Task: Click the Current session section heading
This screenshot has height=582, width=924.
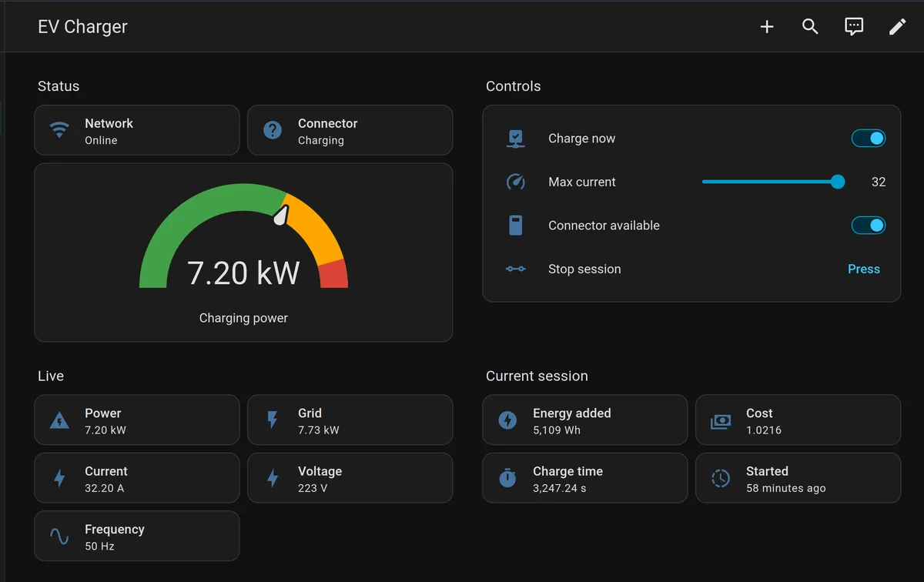Action: [x=537, y=376]
